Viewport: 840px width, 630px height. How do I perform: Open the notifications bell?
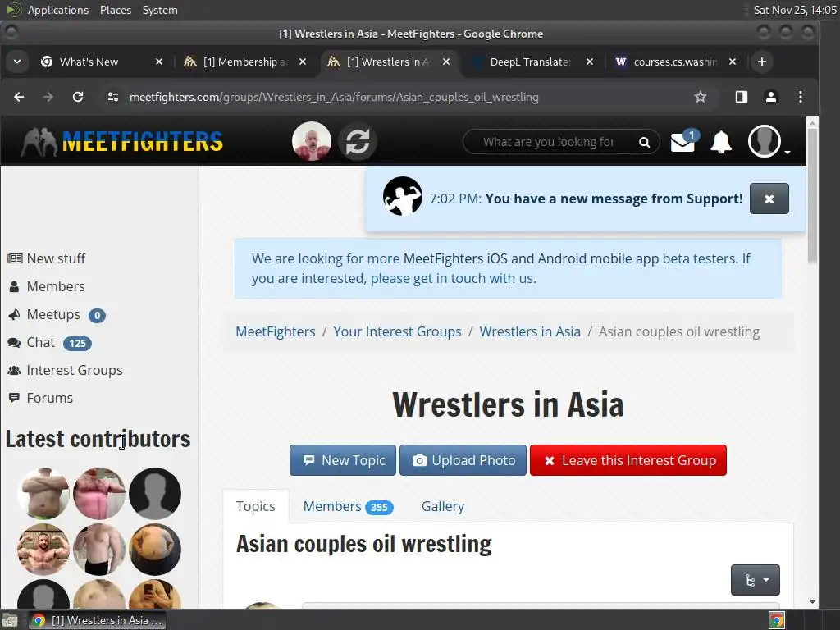pos(721,141)
